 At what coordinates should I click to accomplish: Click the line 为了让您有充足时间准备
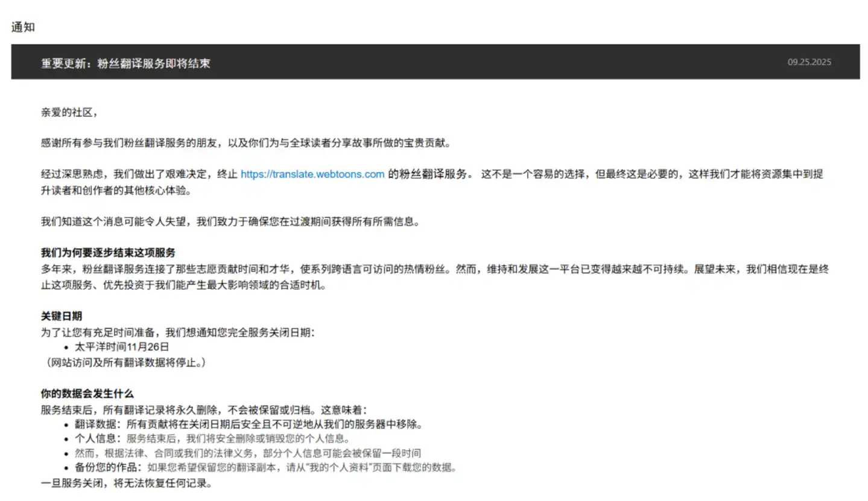point(178,333)
